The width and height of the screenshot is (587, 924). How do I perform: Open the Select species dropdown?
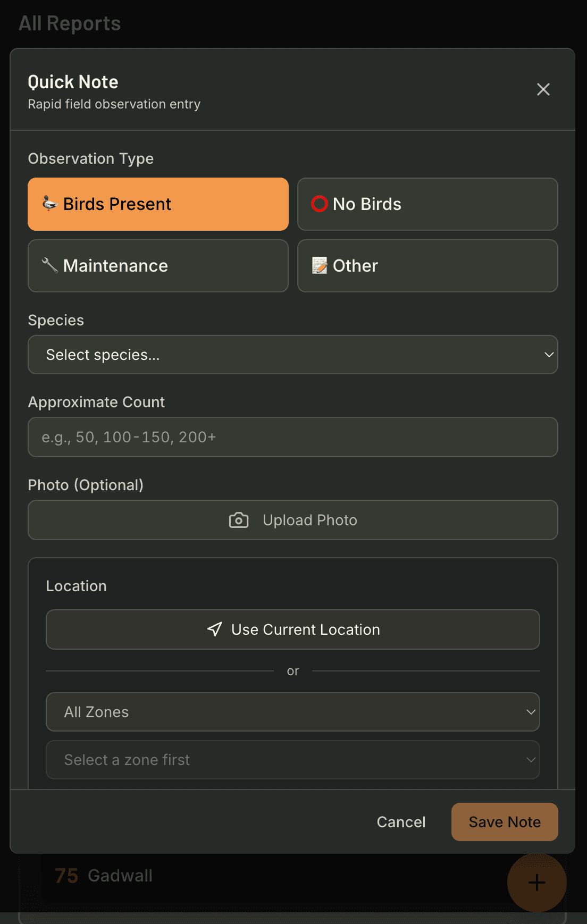(x=292, y=355)
